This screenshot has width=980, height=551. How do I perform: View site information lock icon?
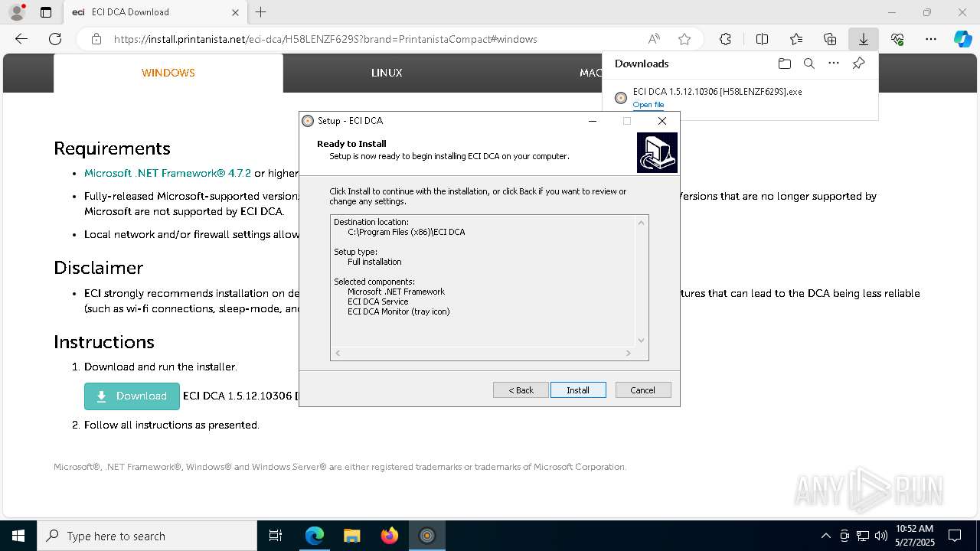coord(96,39)
